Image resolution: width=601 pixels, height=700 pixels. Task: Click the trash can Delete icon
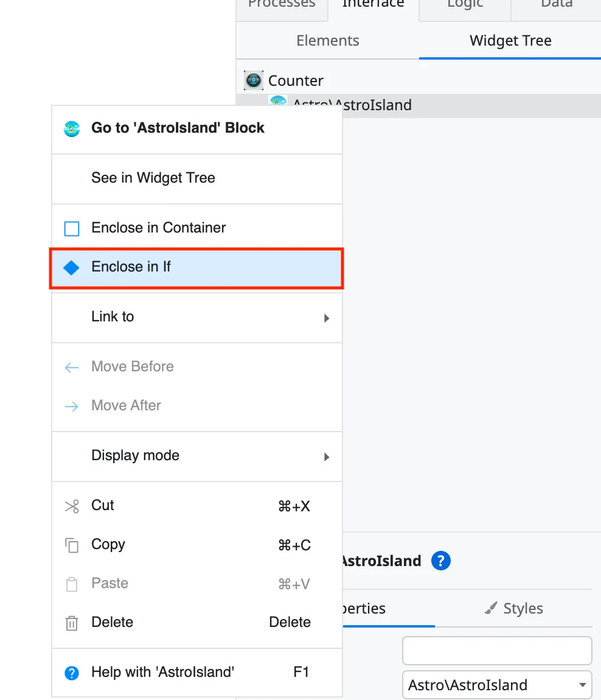pyautogui.click(x=72, y=623)
